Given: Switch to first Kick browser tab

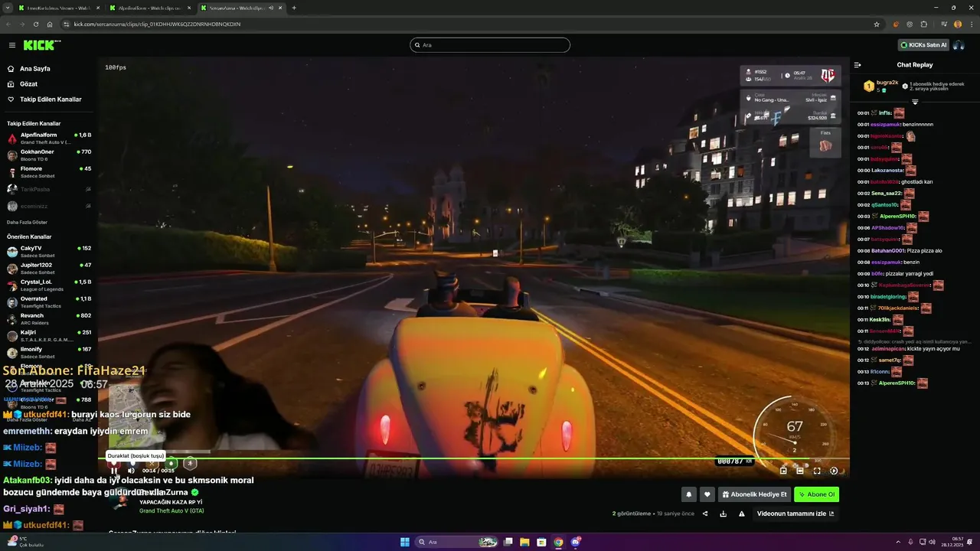Looking at the screenshot, I should [x=57, y=8].
